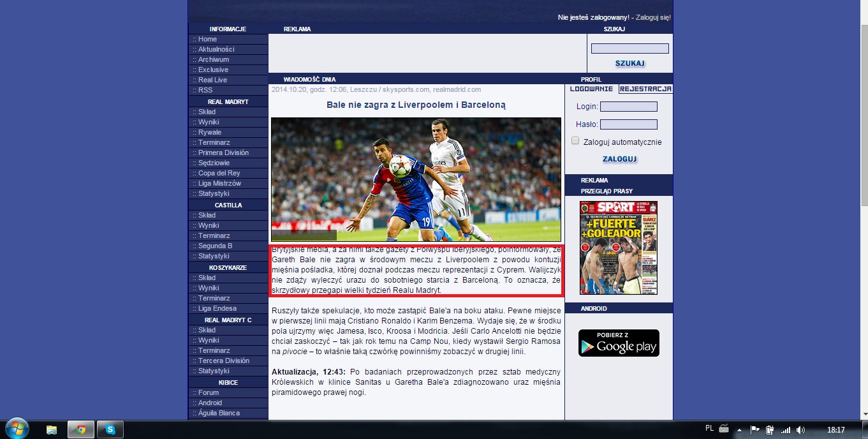Viewport: 868px width, 439px height.
Task: Open the Sport newspaper cover thumbnail
Action: [619, 248]
